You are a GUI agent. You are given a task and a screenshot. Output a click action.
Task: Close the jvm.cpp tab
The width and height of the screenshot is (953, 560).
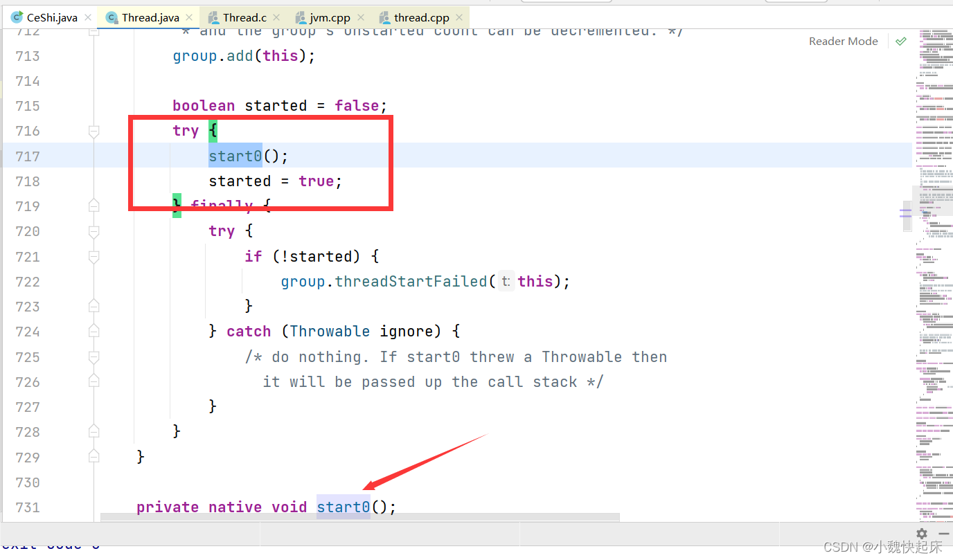coord(362,17)
